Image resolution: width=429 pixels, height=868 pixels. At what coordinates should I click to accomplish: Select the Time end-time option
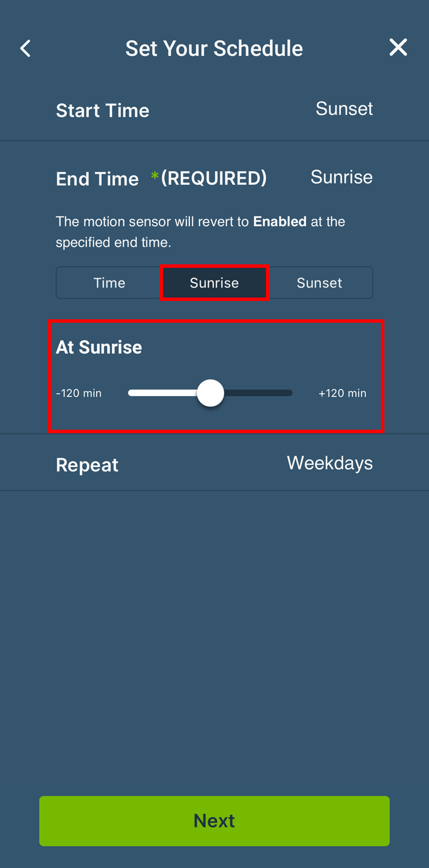click(x=109, y=283)
